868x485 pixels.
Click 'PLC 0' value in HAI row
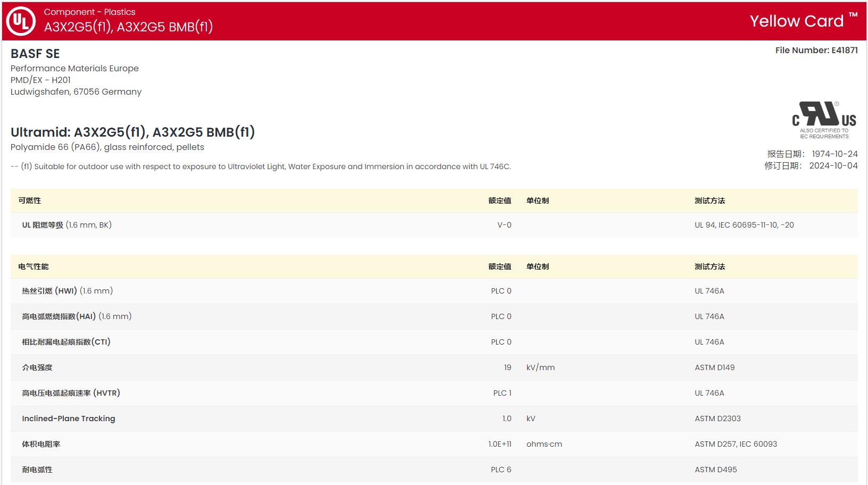coord(501,316)
